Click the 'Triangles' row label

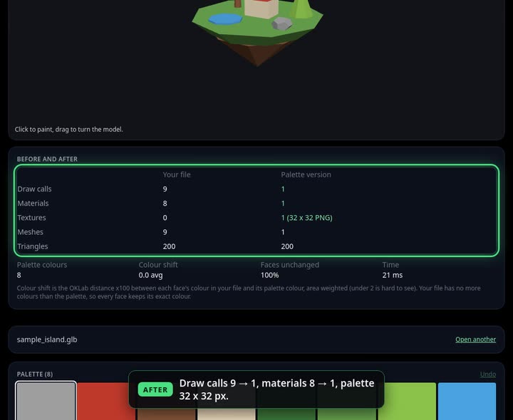click(x=33, y=246)
